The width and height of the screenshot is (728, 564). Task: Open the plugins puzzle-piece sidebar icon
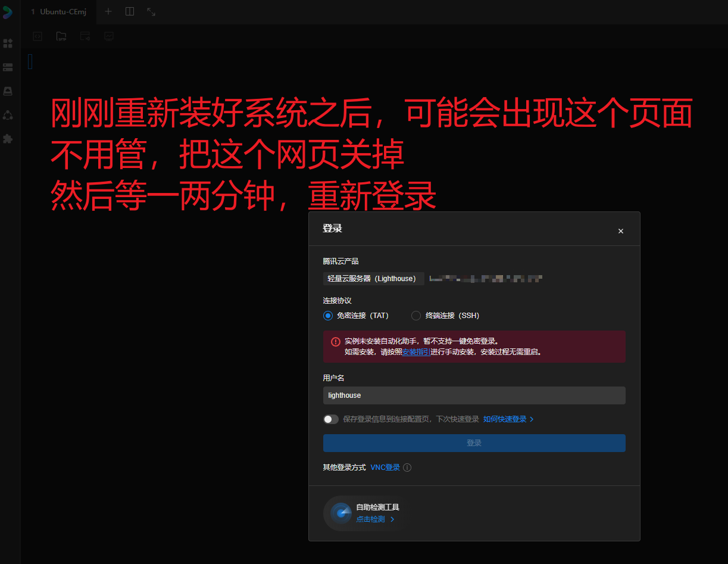pos(8,139)
